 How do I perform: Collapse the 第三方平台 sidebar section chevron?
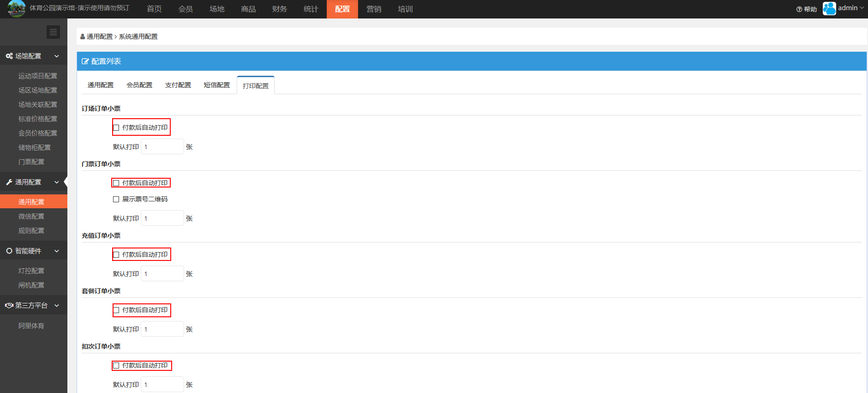click(x=57, y=305)
